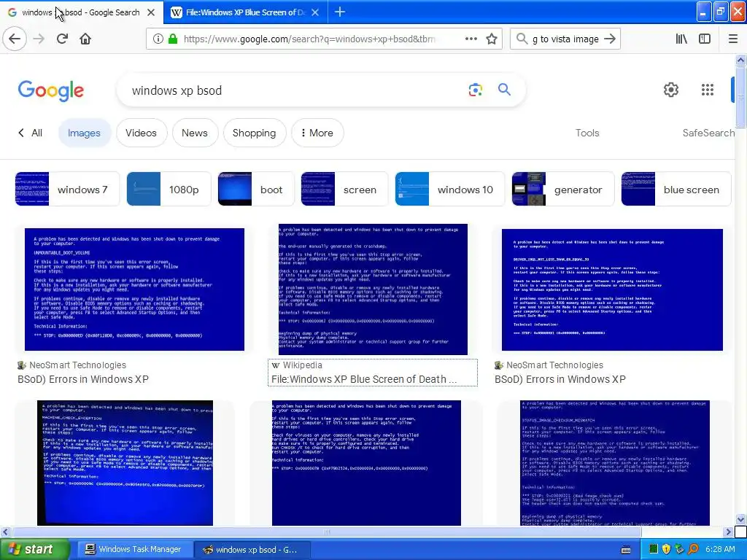Apply the generator suggestion chip

563,189
